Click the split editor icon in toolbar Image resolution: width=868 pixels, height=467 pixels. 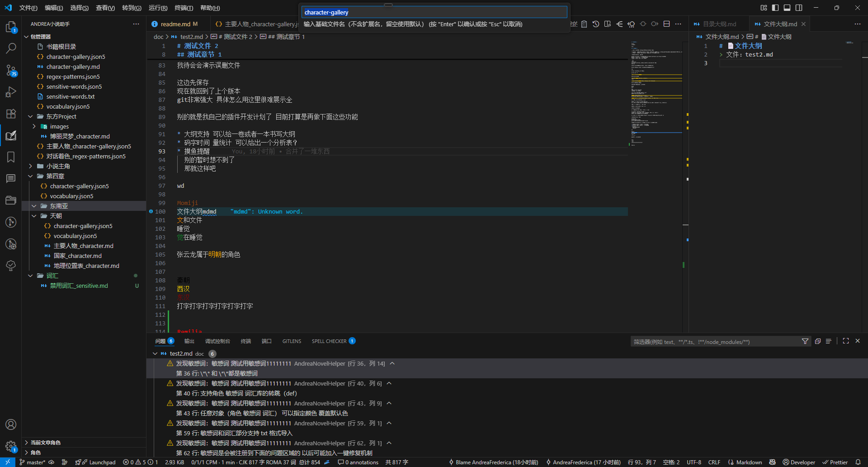pyautogui.click(x=666, y=24)
